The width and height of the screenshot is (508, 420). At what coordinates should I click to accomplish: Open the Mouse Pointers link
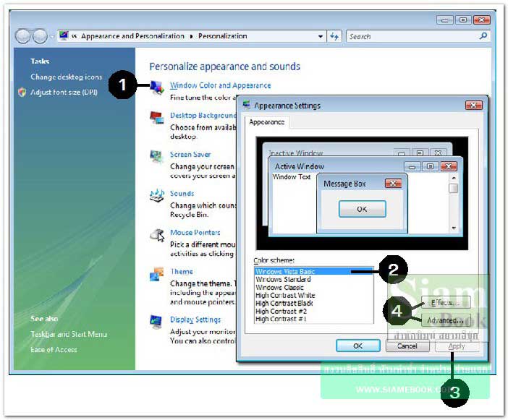click(x=195, y=232)
